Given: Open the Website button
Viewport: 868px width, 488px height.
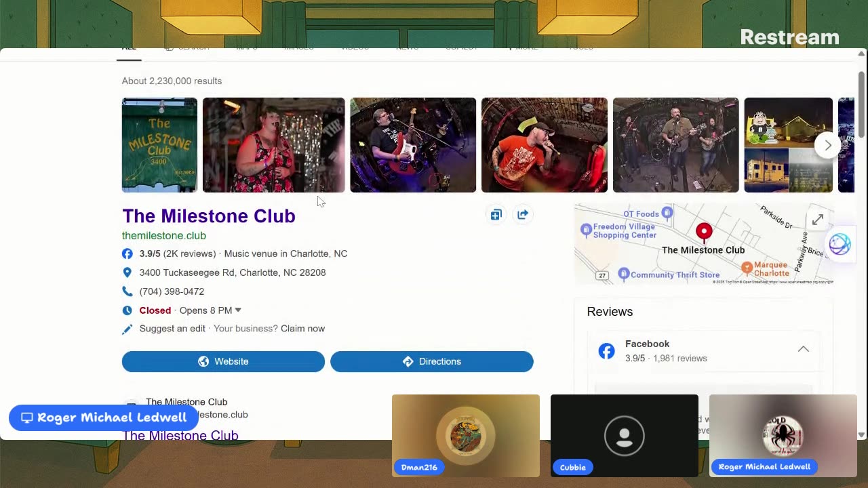Looking at the screenshot, I should click(x=223, y=361).
